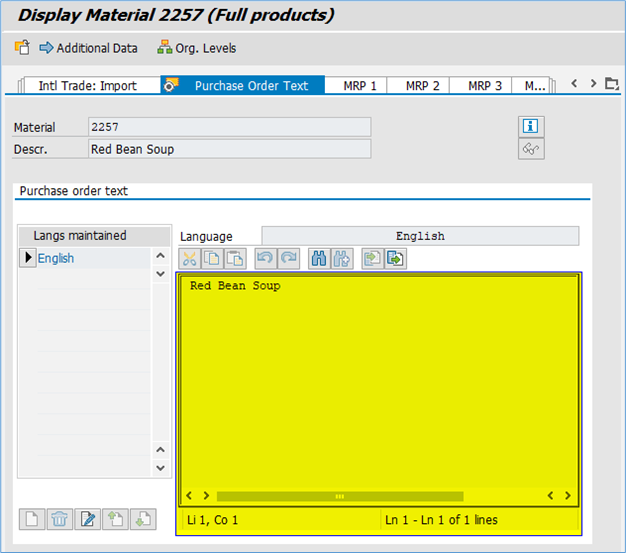The image size is (626, 553).
Task: Click the Find binoculars icon
Action: point(319,258)
